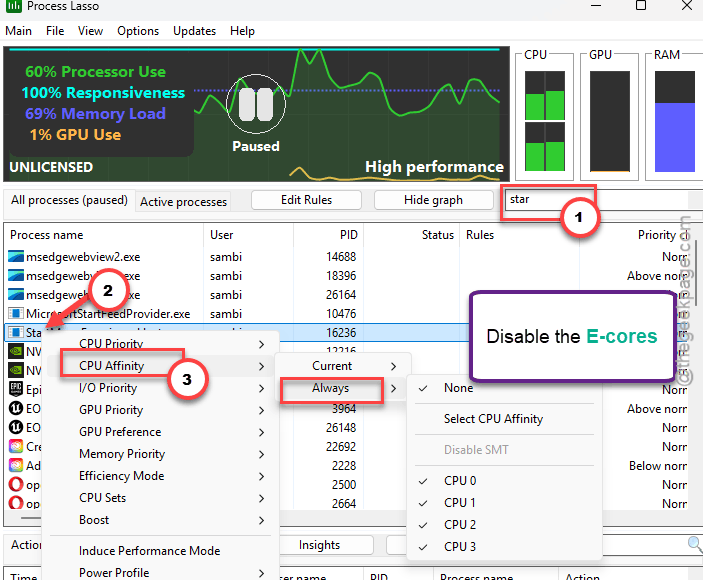Viewport: 703px width, 580px height.
Task: Click the Opera process icon with PID 2500
Action: [16, 485]
